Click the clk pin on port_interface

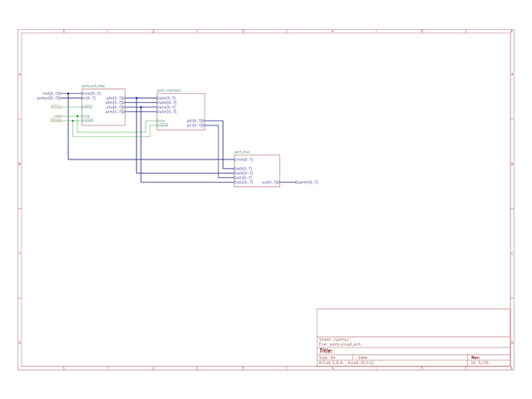coord(161,121)
